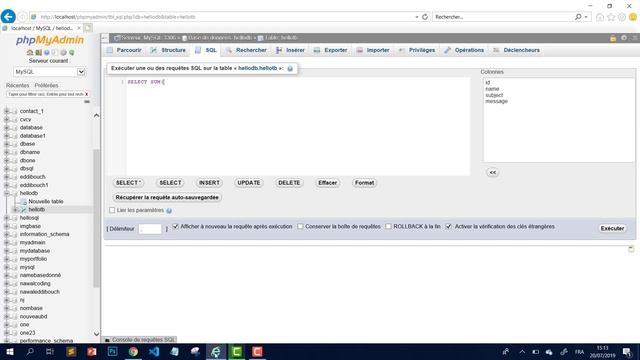
Task: Open the Récentes tables link
Action: coord(18,86)
